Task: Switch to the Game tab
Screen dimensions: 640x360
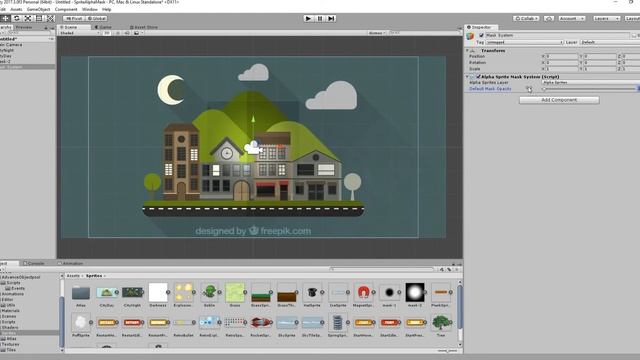Action: click(x=104, y=27)
